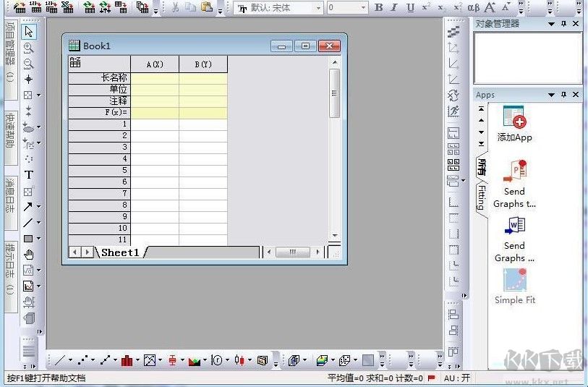Switch to the Fitting apps tab
The image size is (588, 387).
point(482,197)
